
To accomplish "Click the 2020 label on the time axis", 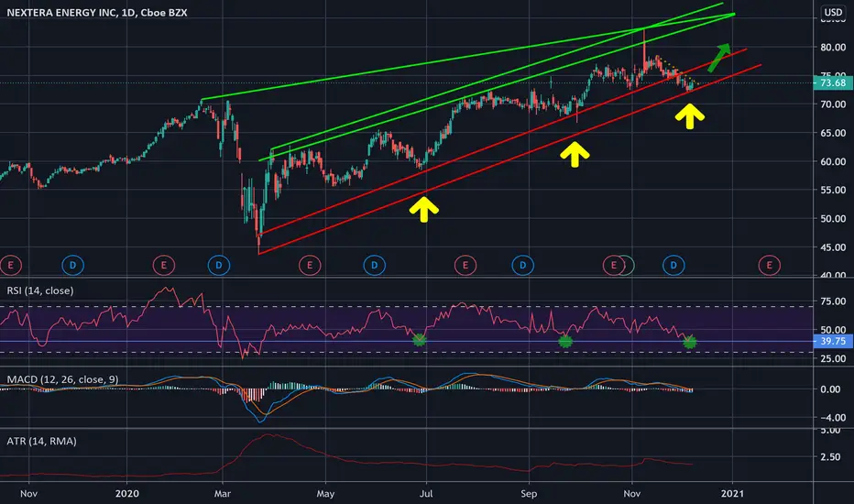I will [x=126, y=494].
